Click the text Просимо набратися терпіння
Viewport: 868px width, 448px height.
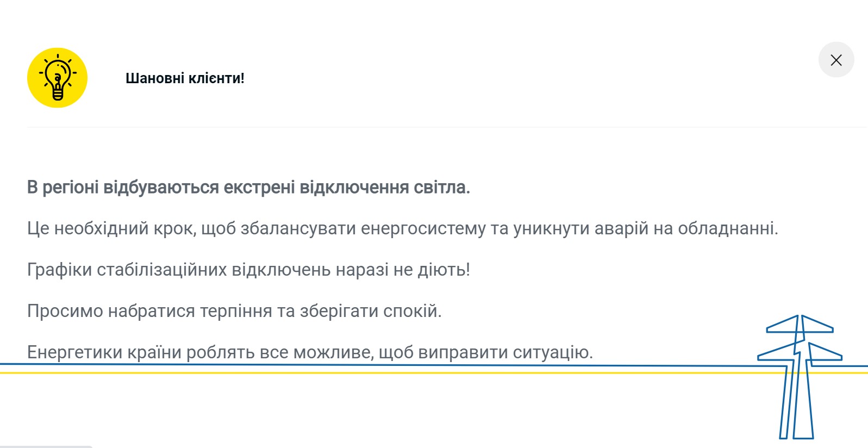tap(235, 310)
